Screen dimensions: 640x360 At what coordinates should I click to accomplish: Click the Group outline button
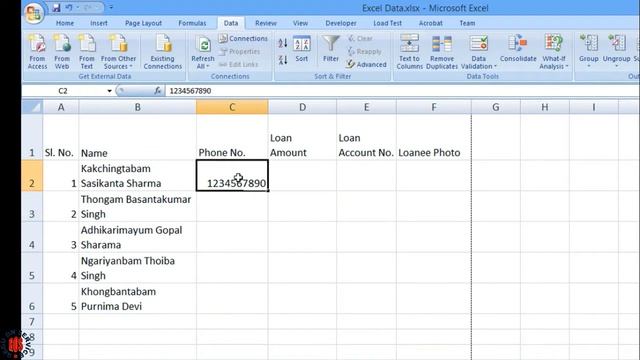point(589,51)
